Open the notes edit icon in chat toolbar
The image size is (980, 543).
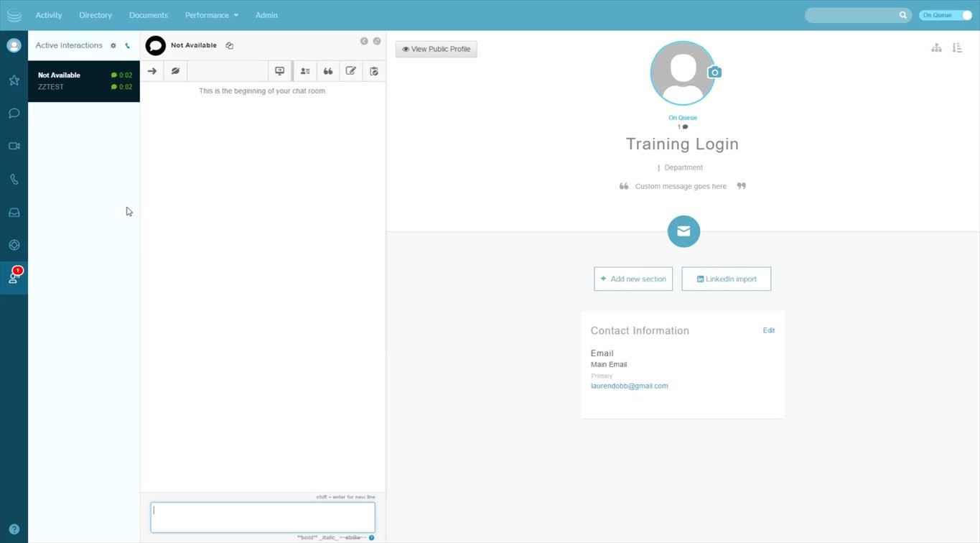(x=351, y=71)
